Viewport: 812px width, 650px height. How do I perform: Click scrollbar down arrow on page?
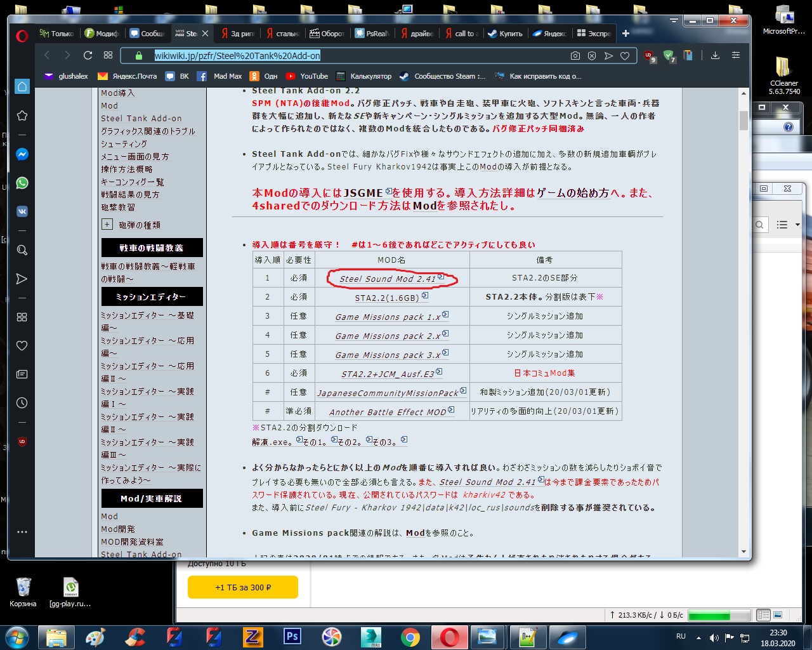tap(743, 552)
